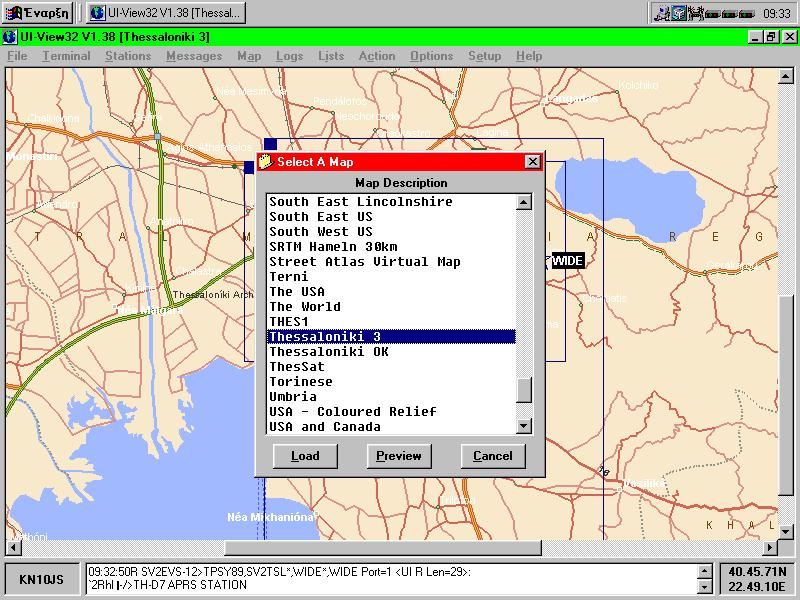Open the Help menu
Screen dimensions: 800x600
529,56
